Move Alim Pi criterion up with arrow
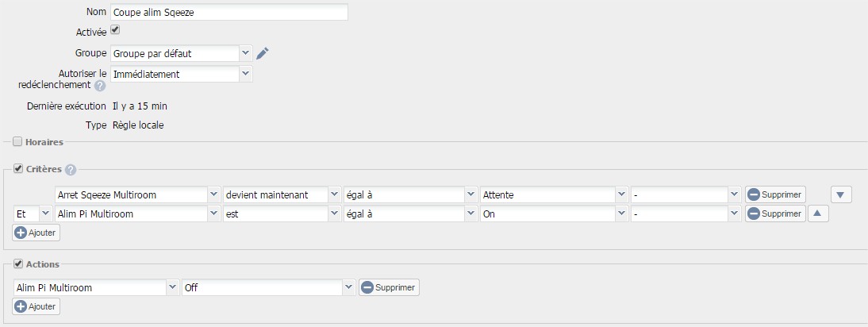Image resolution: width=868 pixels, height=327 pixels. [x=818, y=214]
